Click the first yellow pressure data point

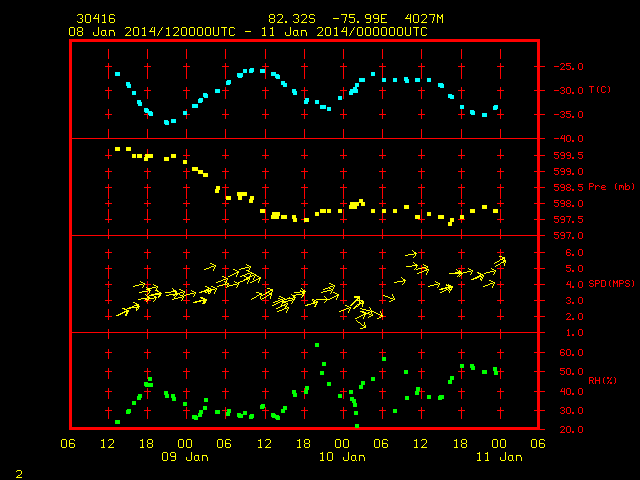click(118, 149)
